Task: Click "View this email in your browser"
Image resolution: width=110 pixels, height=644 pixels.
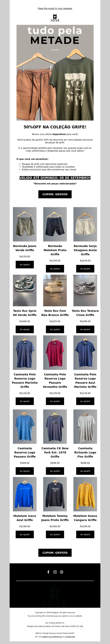Action: [x=55, y=9]
